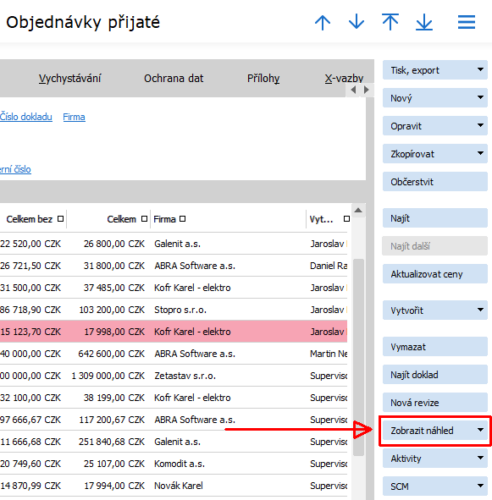Screen dimensions: 492x500
Task: Select the highlighted Kofr Karel - elektro row
Action: 173,332
